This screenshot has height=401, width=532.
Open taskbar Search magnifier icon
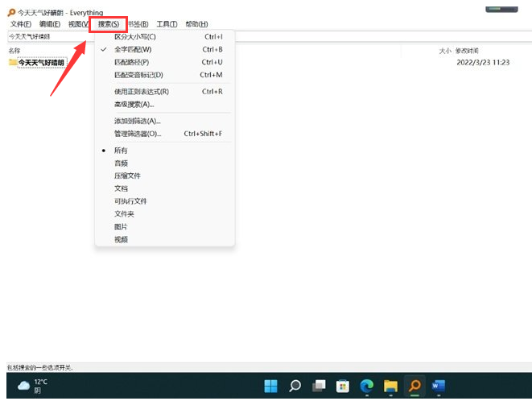pos(295,387)
